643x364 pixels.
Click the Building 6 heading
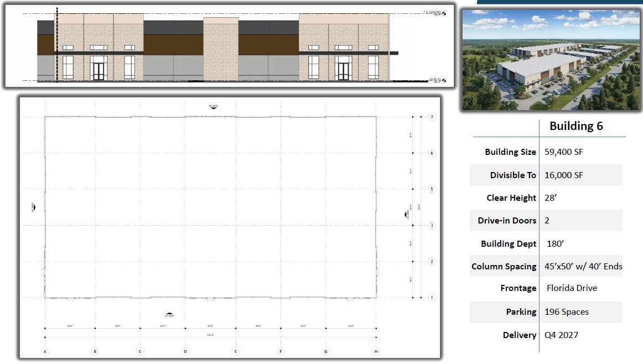(575, 126)
